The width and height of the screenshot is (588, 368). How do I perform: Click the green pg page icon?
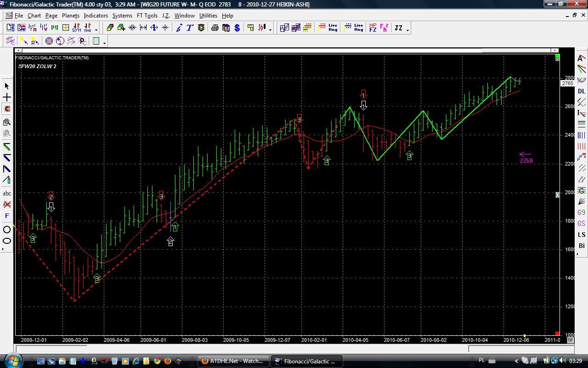[x=54, y=28]
